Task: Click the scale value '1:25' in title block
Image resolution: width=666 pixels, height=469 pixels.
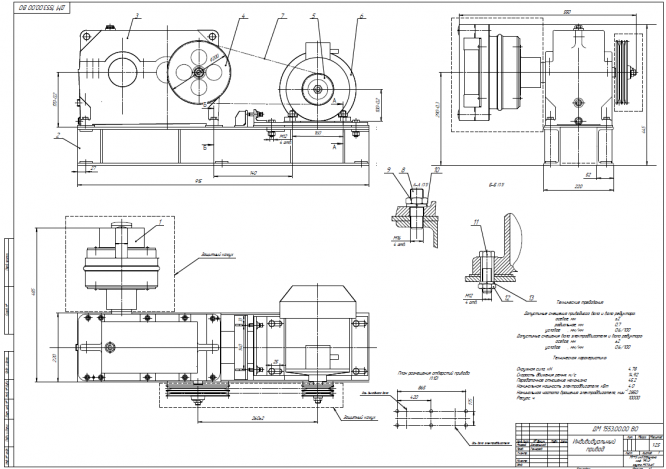Action: coord(657,445)
